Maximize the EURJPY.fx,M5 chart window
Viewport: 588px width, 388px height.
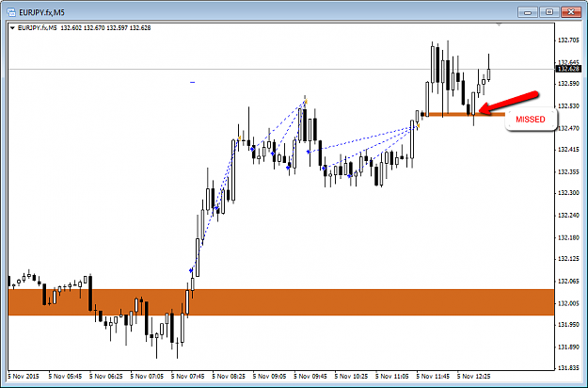[x=549, y=12]
